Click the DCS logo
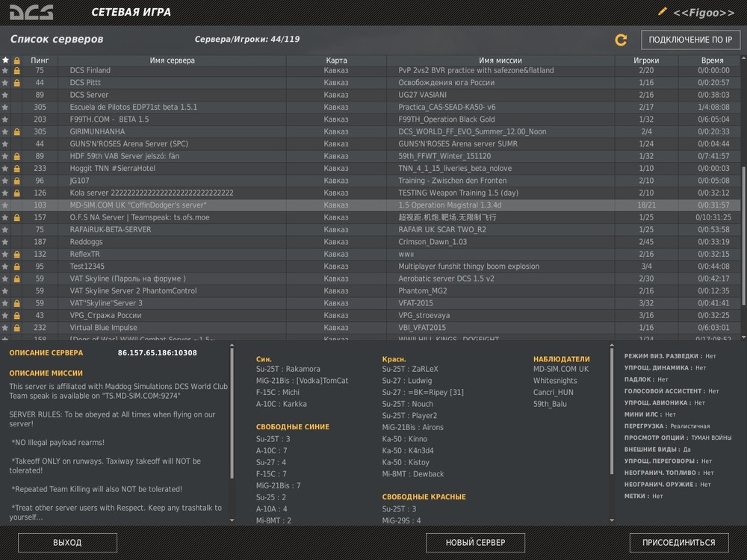 [x=31, y=12]
